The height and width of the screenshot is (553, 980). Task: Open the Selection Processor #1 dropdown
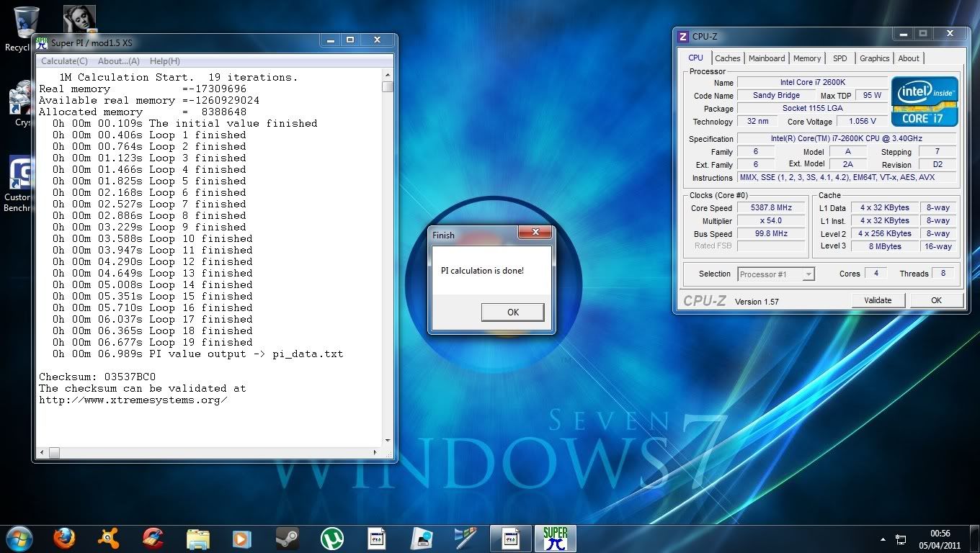776,274
